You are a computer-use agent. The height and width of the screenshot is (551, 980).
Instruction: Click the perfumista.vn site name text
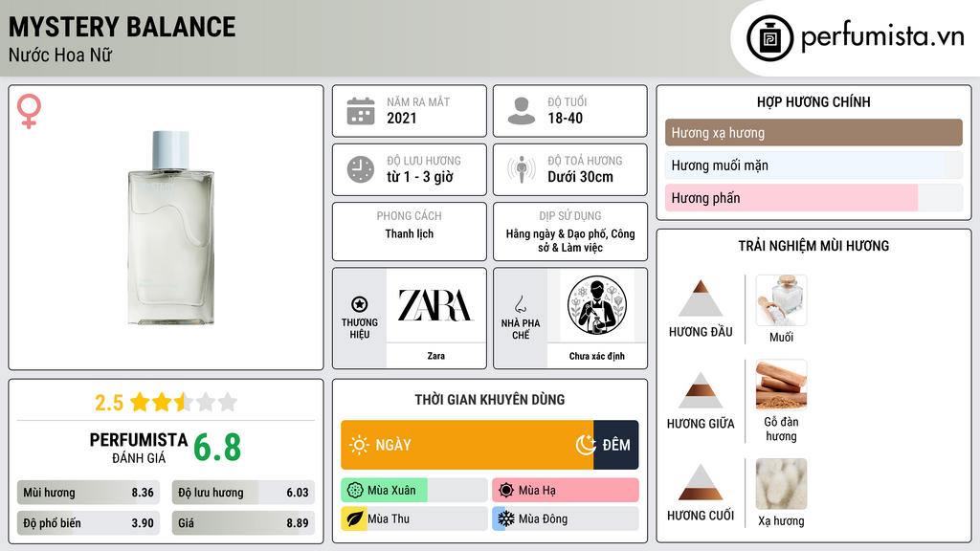tap(882, 37)
